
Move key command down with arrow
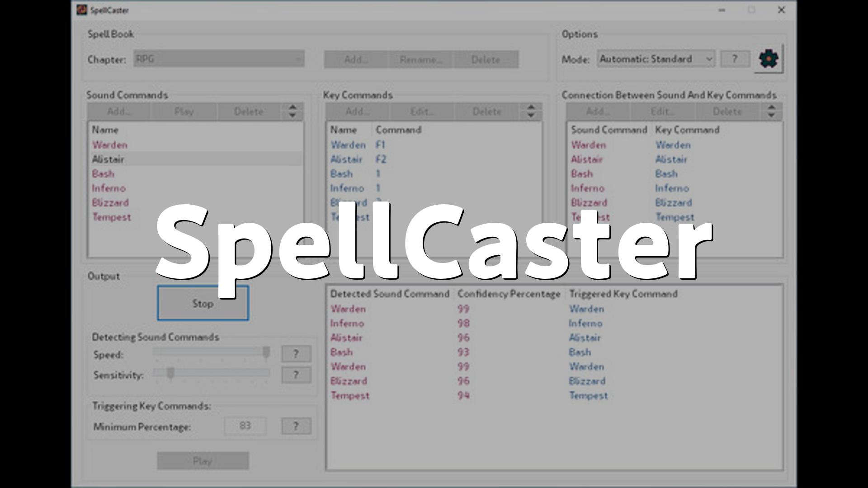point(531,115)
